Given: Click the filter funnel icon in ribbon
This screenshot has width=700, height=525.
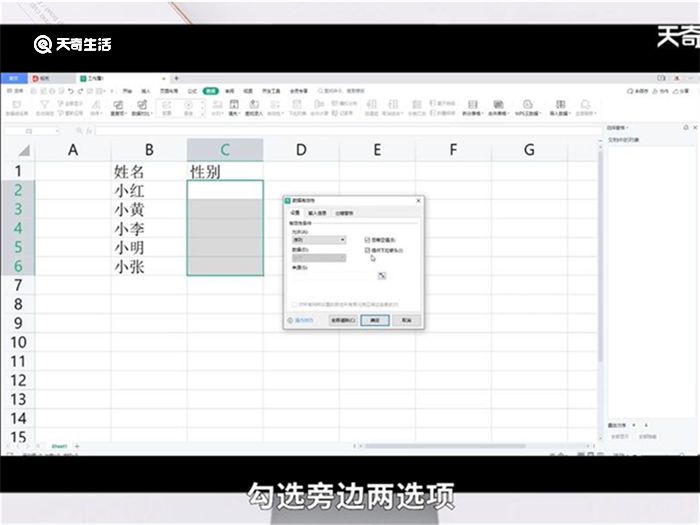Looking at the screenshot, I should tap(44, 104).
